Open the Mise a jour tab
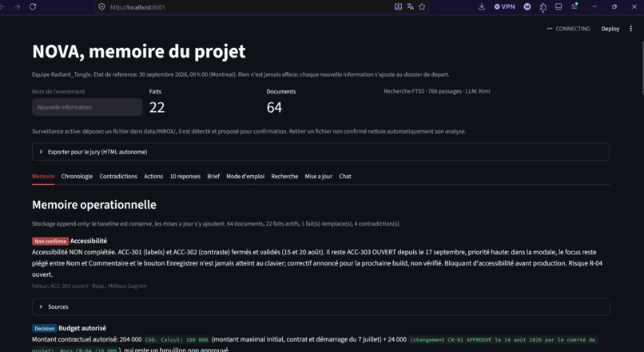This screenshot has height=352, width=644. 318,176
